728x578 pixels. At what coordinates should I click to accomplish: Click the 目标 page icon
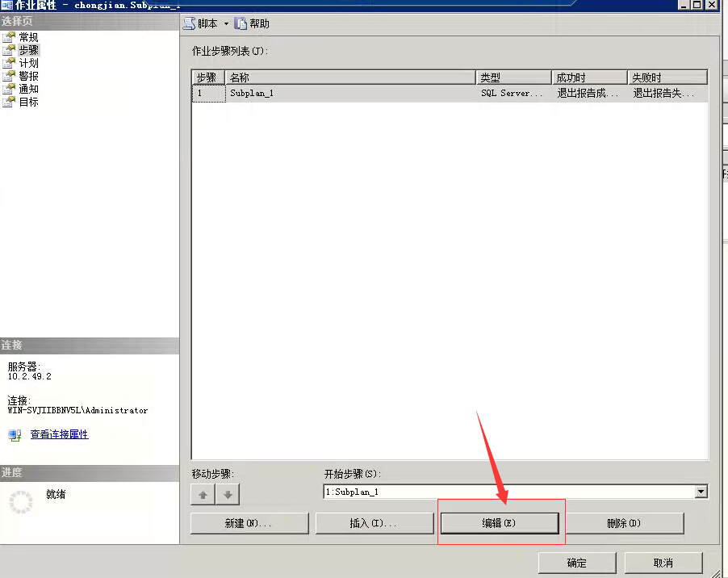(x=9, y=103)
